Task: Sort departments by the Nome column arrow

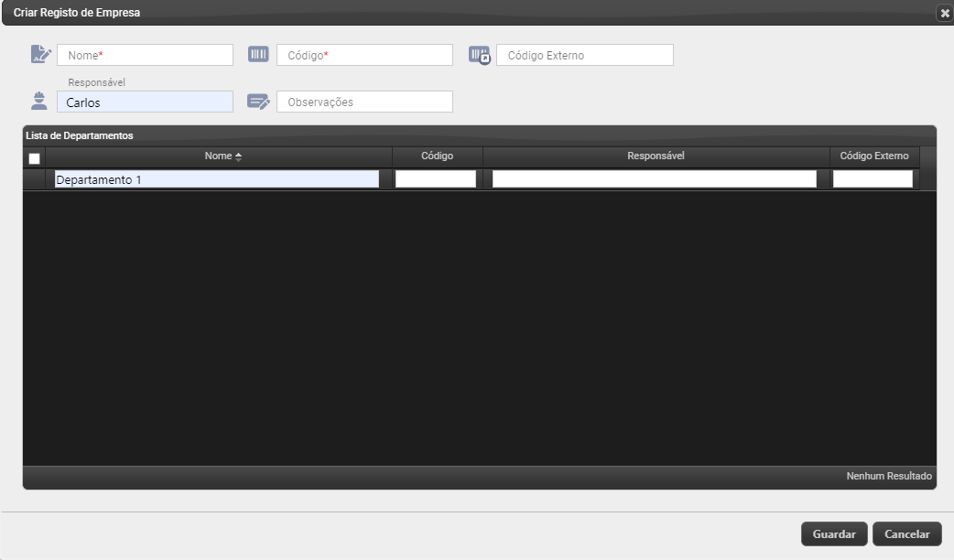Action: [x=238, y=156]
